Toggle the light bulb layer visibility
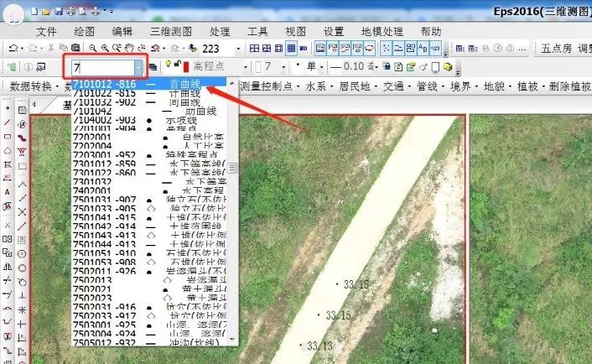Viewport: 592px width, 364px height. pyautogui.click(x=168, y=65)
